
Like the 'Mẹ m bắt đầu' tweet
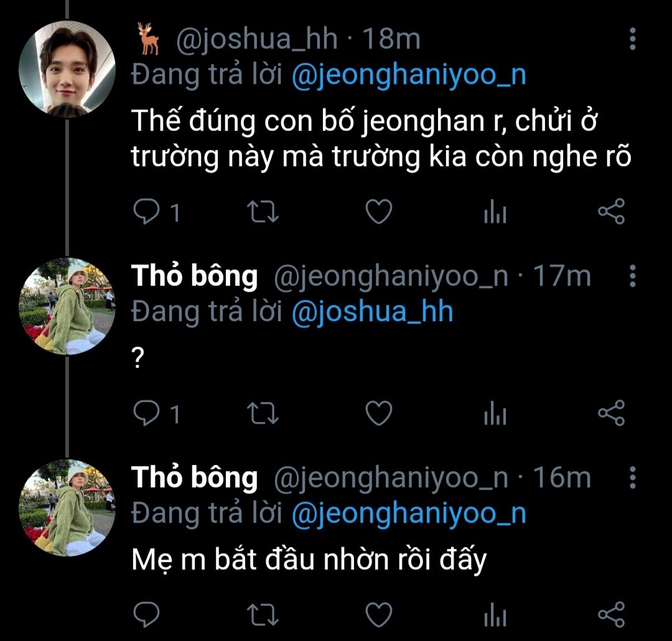click(x=378, y=615)
